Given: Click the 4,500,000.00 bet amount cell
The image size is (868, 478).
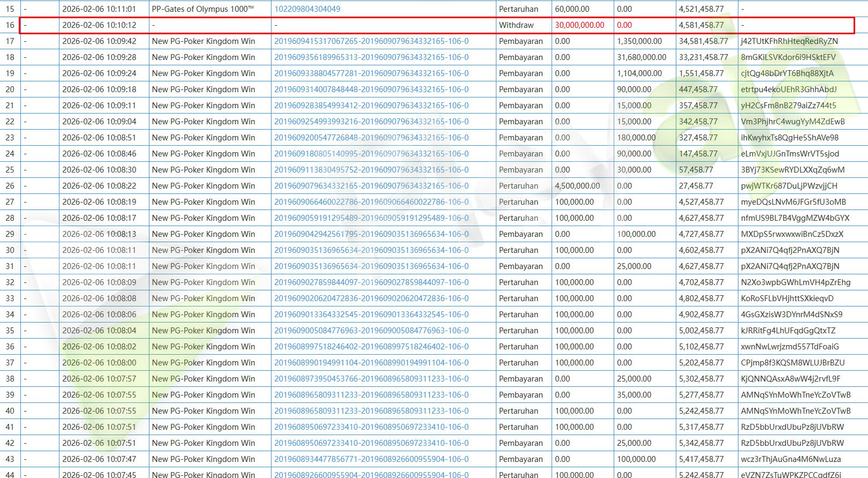Looking at the screenshot, I should pyautogui.click(x=577, y=186).
